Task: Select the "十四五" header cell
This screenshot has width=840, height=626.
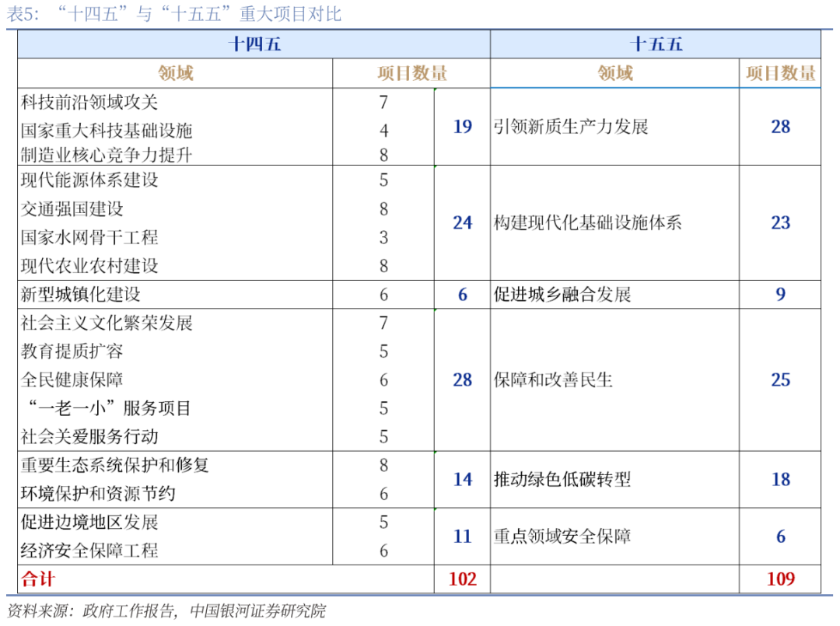Action: 254,44
